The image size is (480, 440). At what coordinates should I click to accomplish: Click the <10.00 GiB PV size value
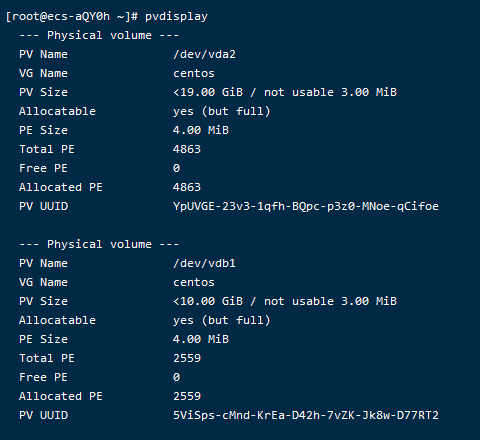pos(208,301)
